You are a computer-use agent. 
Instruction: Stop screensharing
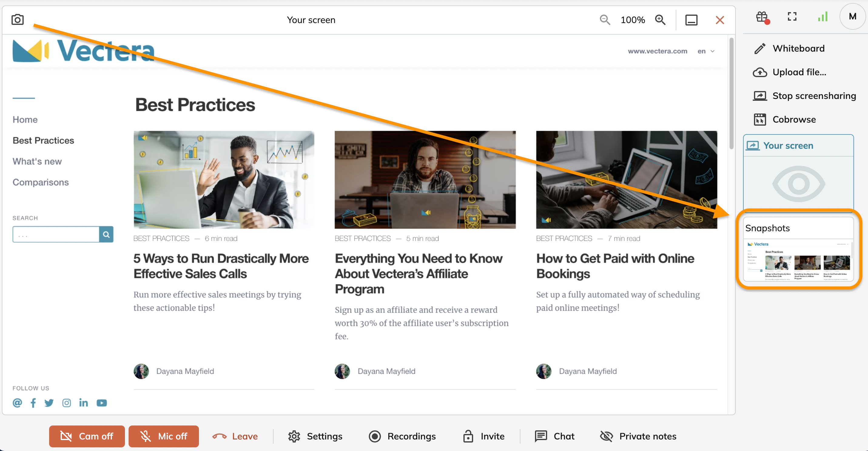804,96
